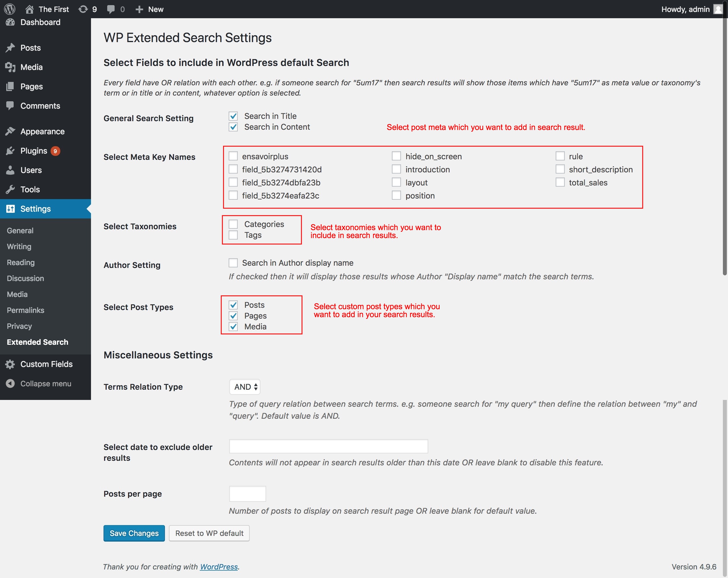Viewport: 728px width, 578px height.
Task: Click the Tools wrench icon
Action: (x=10, y=189)
